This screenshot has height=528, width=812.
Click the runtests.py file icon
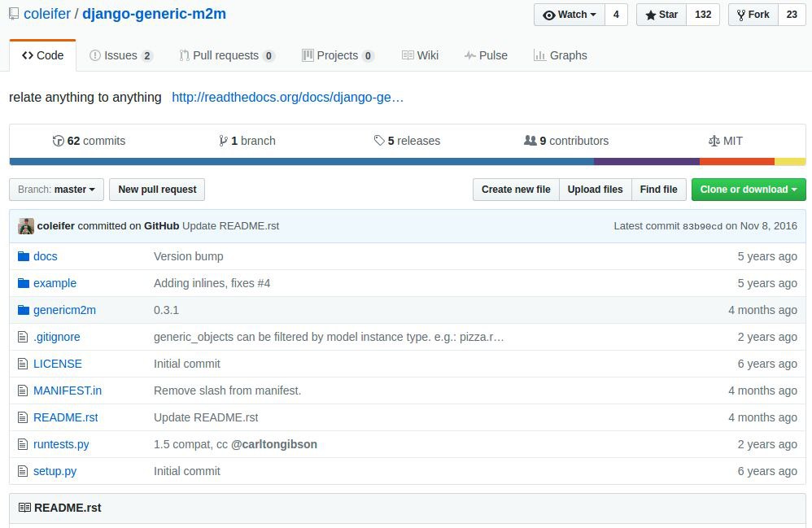[23, 445]
